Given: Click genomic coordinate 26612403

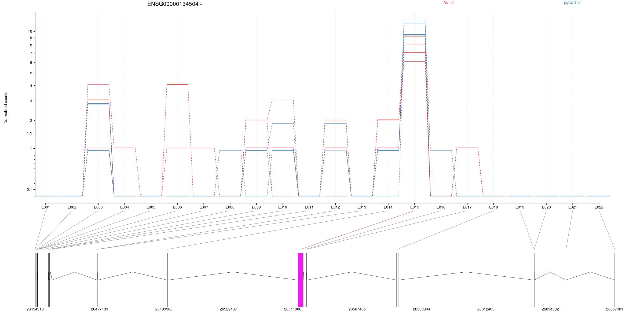Looking at the screenshot, I should coord(486,309).
